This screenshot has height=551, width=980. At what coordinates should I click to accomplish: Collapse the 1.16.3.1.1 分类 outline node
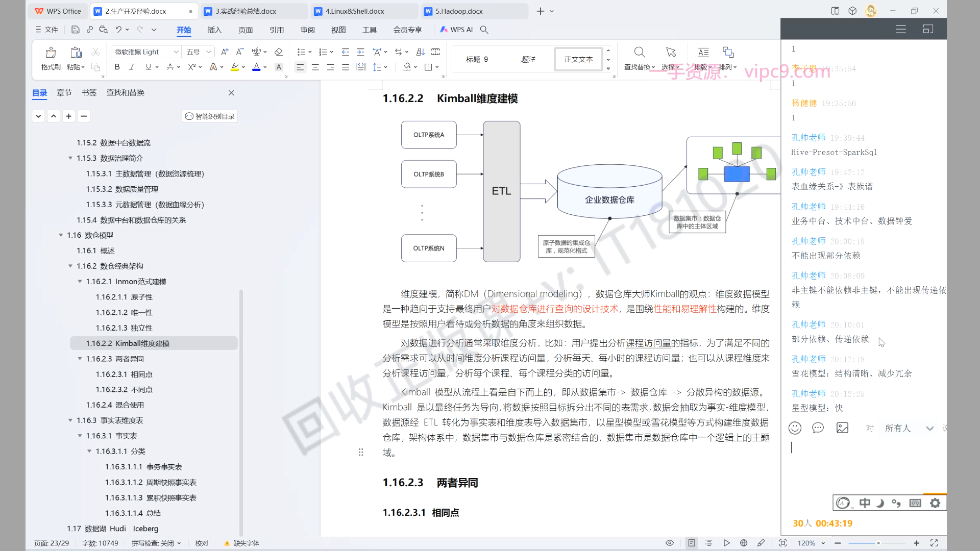point(89,452)
